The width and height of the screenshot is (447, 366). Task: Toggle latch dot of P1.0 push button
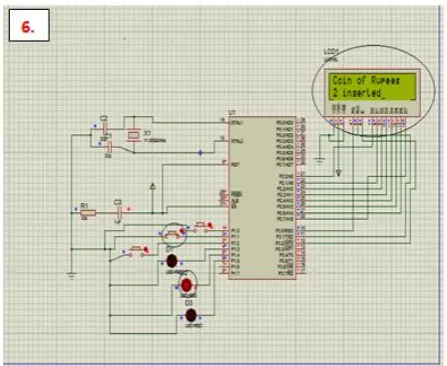210,225
